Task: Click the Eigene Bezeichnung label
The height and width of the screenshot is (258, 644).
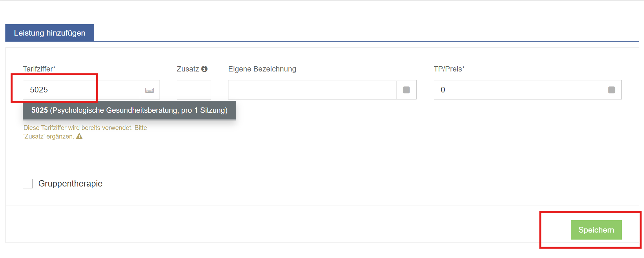Action: [262, 69]
